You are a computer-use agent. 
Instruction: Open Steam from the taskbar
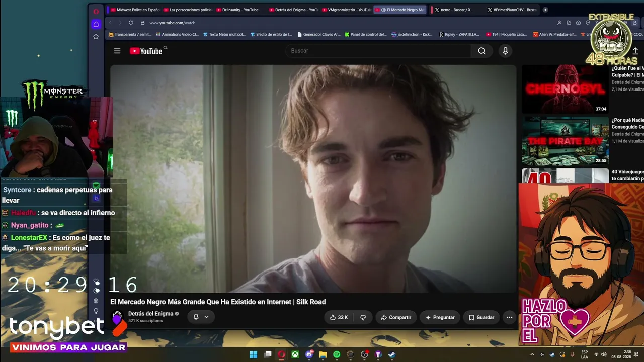(392, 354)
